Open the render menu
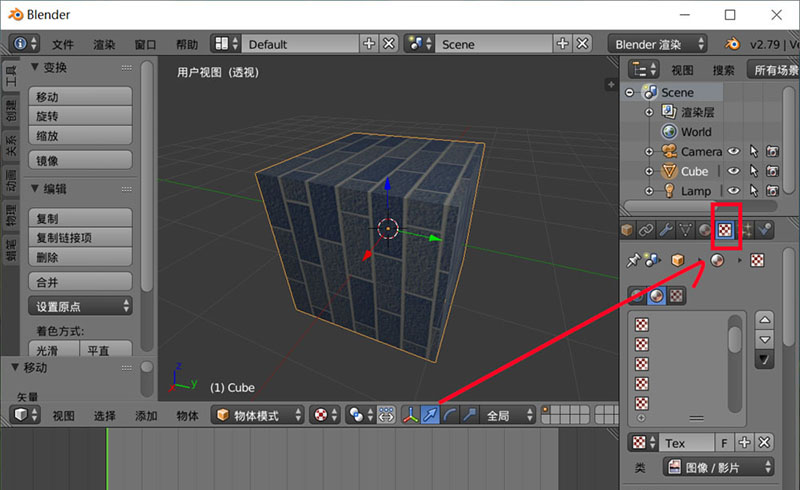Viewport: 800px width, 490px height. [x=104, y=44]
